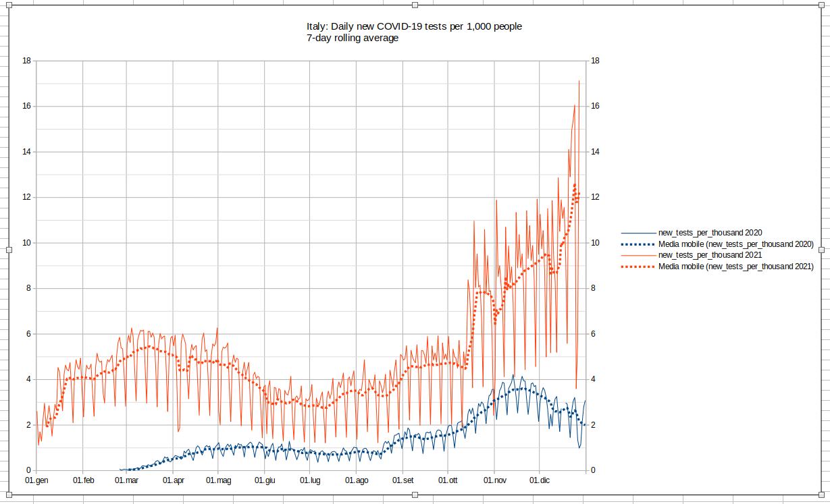830x504 pixels.
Task: Select legend entry 'Media mobile (new_tests_per_thousand 2021)'
Action: tap(735, 267)
